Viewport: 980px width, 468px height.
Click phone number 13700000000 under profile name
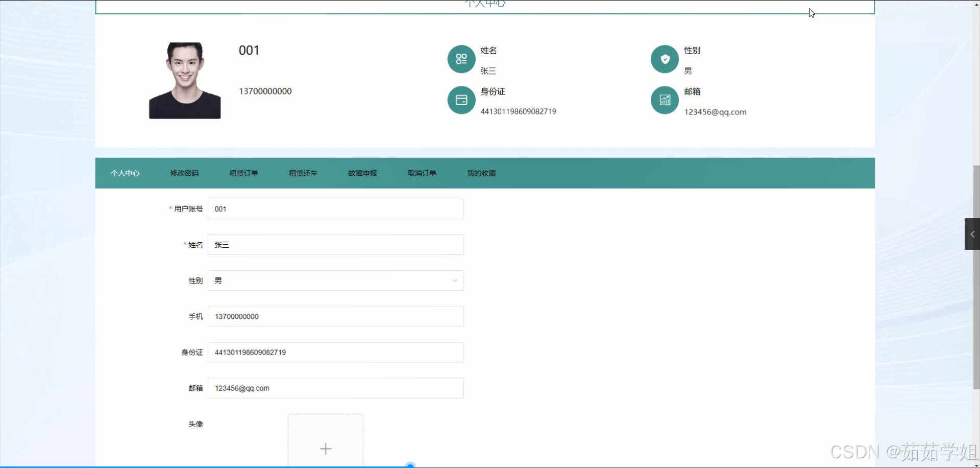pyautogui.click(x=265, y=91)
